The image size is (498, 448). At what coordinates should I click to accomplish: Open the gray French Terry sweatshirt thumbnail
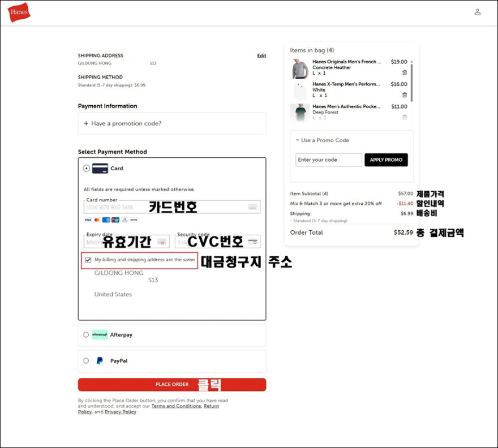[x=300, y=69]
